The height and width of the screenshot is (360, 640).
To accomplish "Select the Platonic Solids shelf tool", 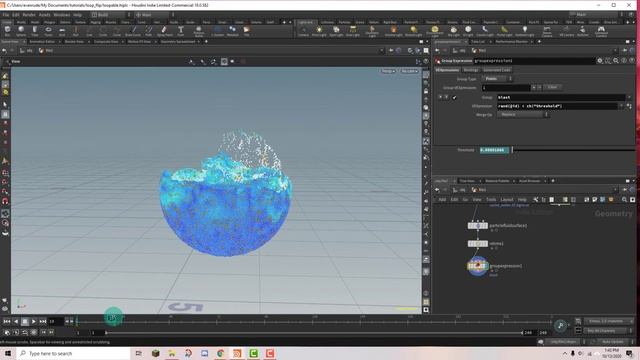I will pyautogui.click(x=198, y=31).
